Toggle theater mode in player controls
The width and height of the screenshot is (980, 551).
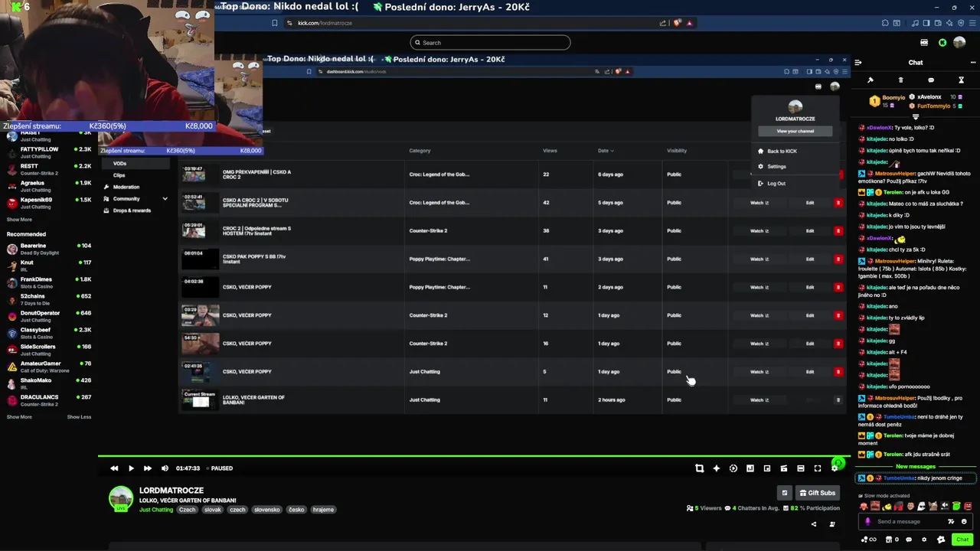pyautogui.click(x=801, y=468)
